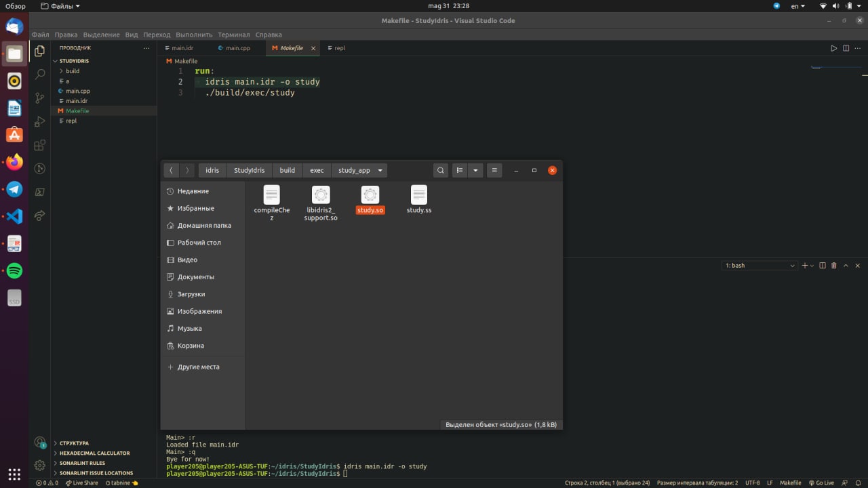Split the editor to the right
The width and height of the screenshot is (868, 488).
[846, 48]
